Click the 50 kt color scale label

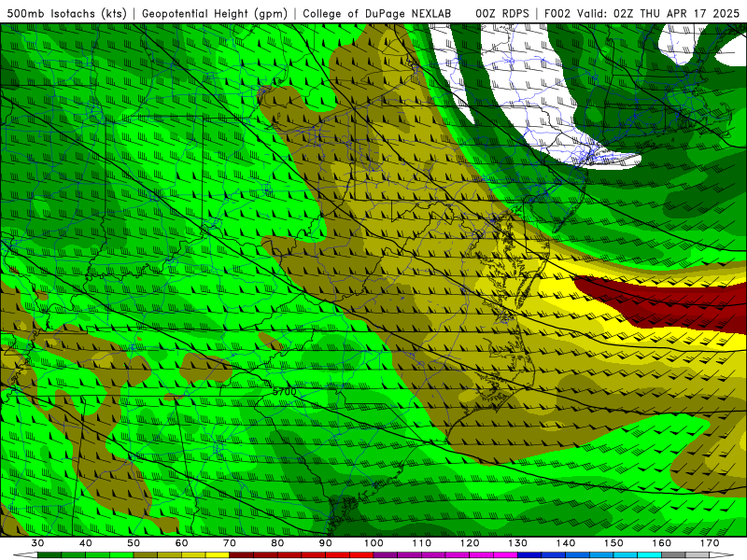(x=134, y=543)
